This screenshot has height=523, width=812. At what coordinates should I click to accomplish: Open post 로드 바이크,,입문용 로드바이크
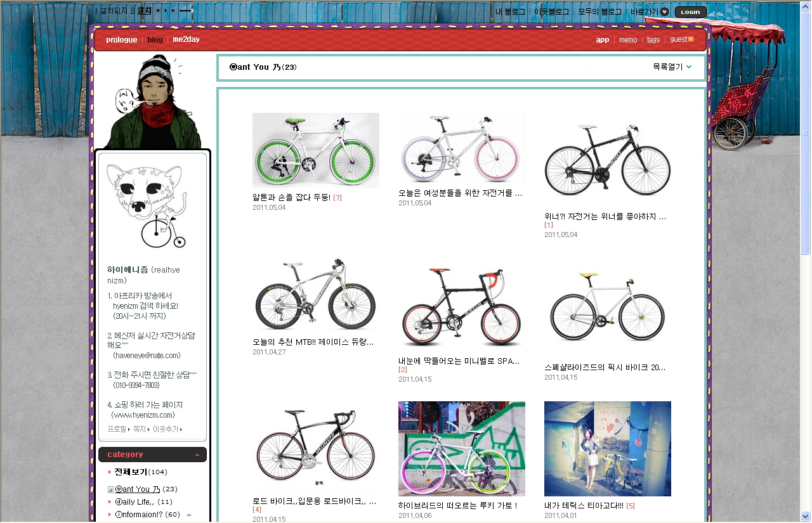click(315, 501)
